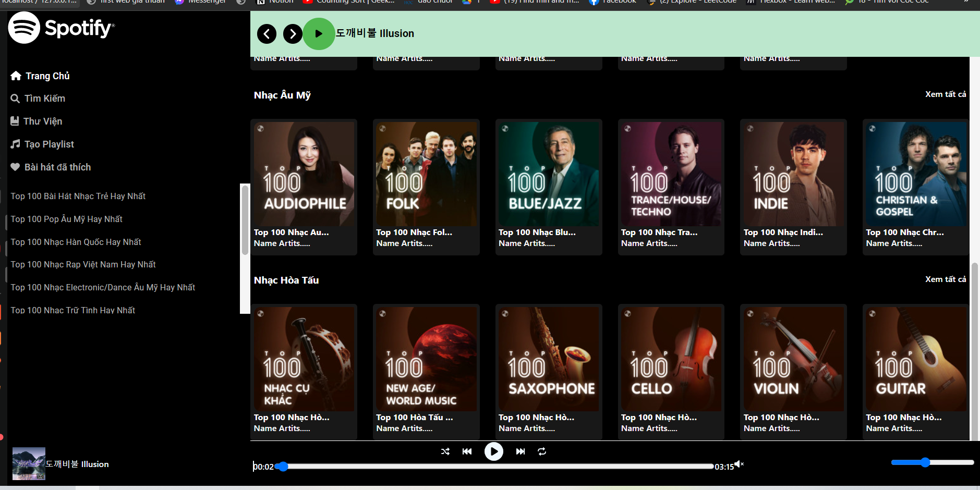
Task: Open Thư Viện via its library icon
Action: 15,120
